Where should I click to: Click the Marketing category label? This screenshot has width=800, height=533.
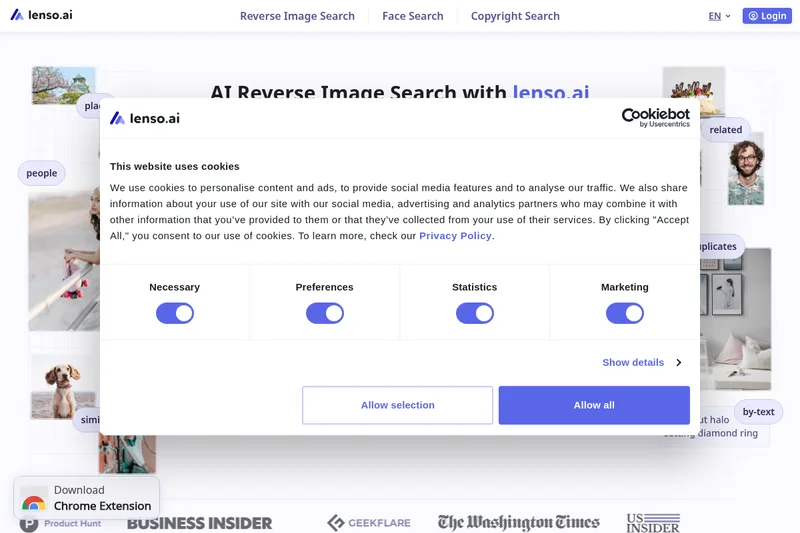(x=624, y=287)
